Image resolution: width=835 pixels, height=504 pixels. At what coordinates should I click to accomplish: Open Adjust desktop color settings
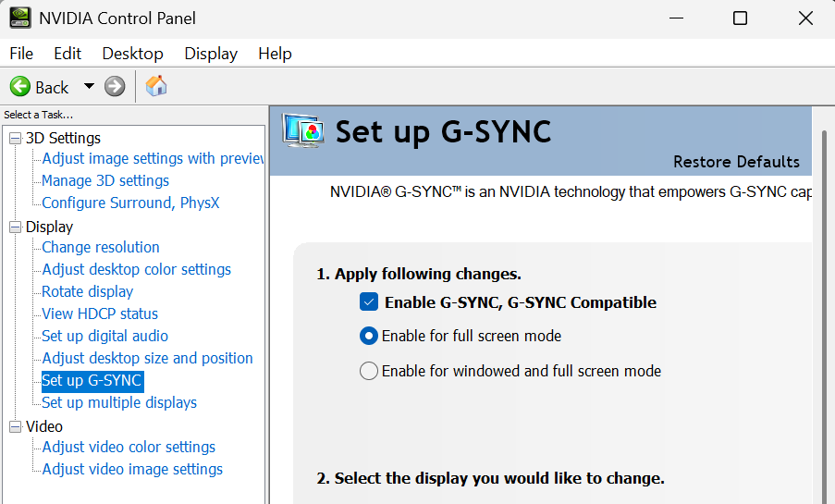[x=136, y=270]
